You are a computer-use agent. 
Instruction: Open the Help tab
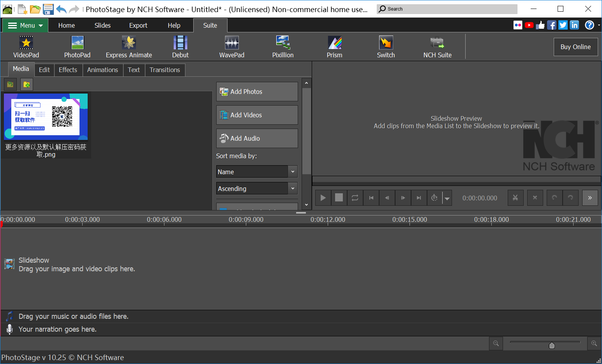[x=174, y=25]
